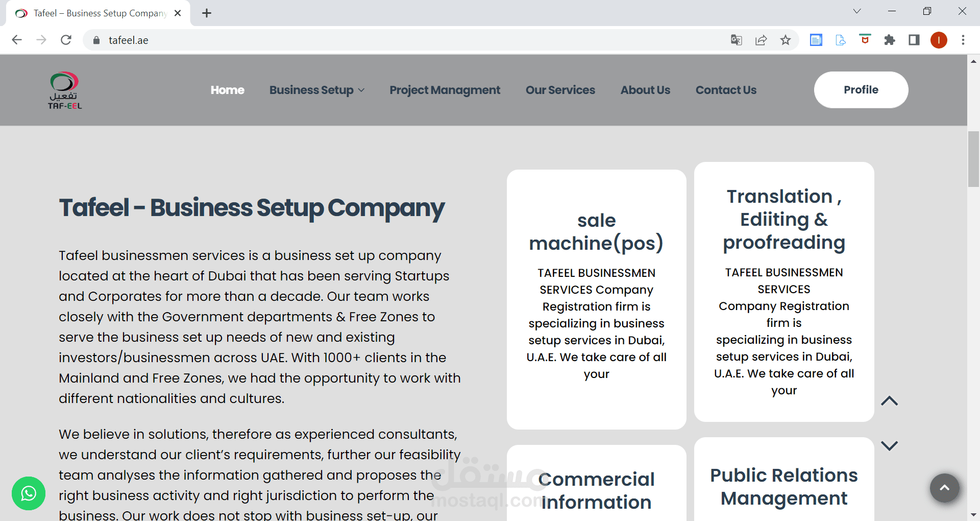980x521 pixels.
Task: Select the Tafeel – Business Setup Company tab
Action: point(98,13)
